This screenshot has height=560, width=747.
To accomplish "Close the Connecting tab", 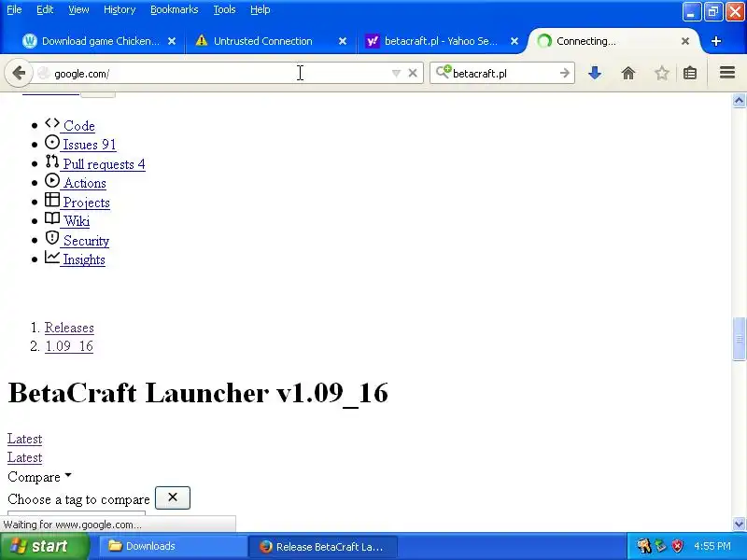I will [x=685, y=41].
